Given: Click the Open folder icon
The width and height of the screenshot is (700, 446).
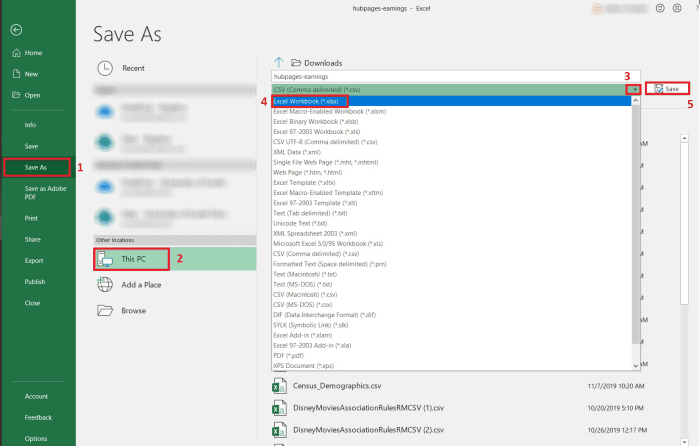Looking at the screenshot, I should [x=17, y=95].
